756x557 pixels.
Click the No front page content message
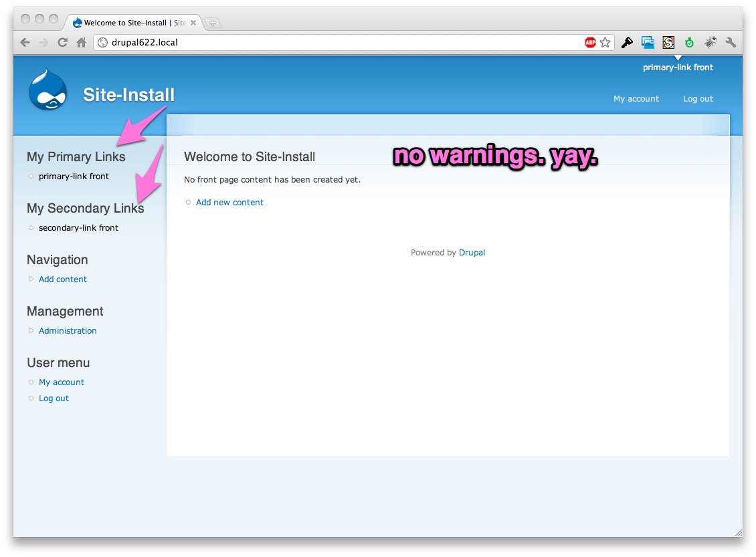[x=272, y=180]
